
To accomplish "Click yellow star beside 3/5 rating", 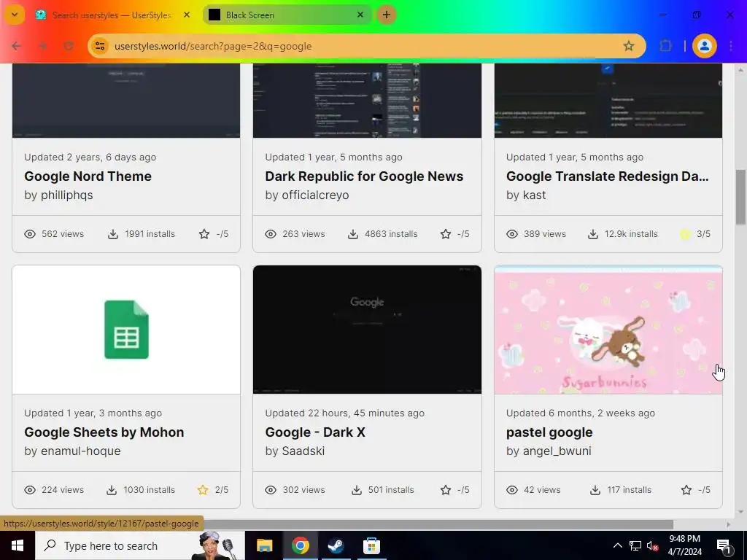I will (x=685, y=234).
